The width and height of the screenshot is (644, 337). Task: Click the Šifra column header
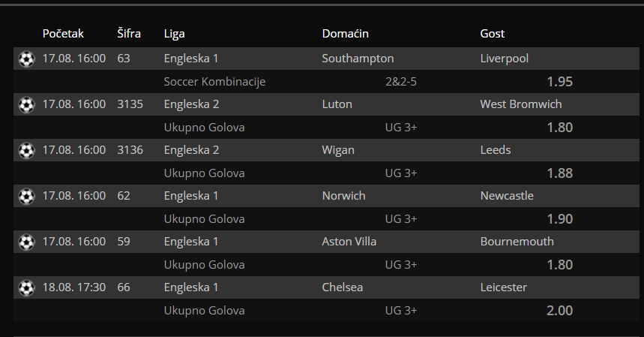[129, 33]
